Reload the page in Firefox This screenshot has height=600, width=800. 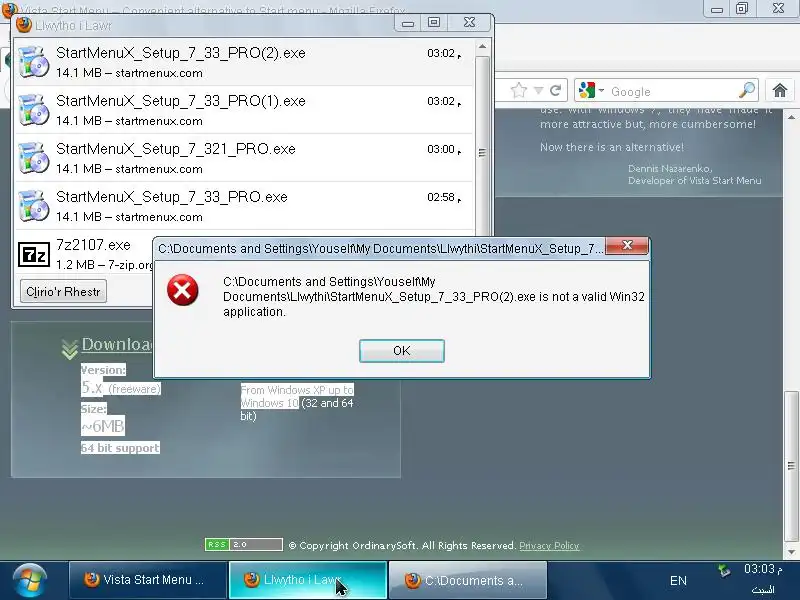[556, 90]
